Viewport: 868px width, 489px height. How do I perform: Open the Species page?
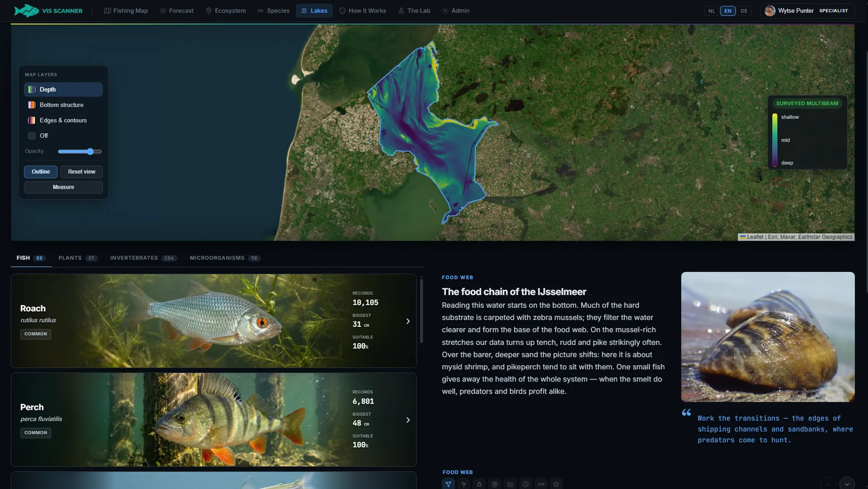273,10
